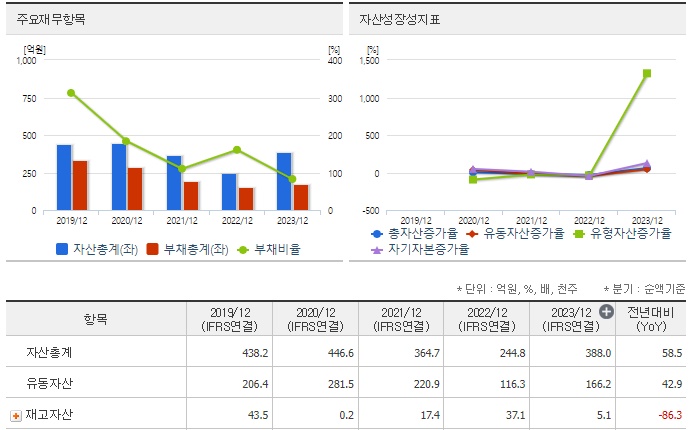Click the 2022/12 부채비율 data point
Image resolution: width=697 pixels, height=430 pixels.
(x=237, y=150)
